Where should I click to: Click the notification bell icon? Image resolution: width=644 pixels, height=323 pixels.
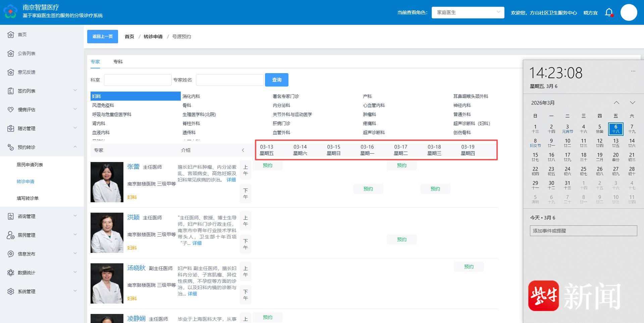coord(609,12)
